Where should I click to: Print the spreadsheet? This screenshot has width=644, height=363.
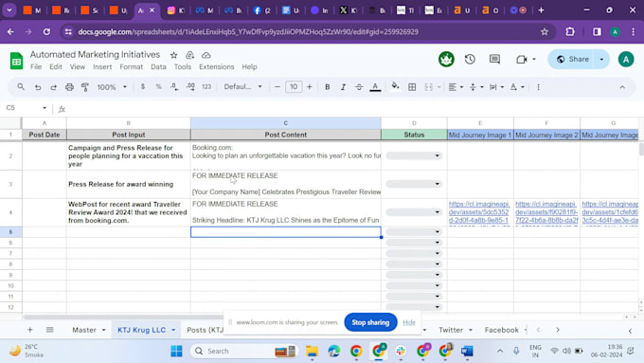point(69,87)
